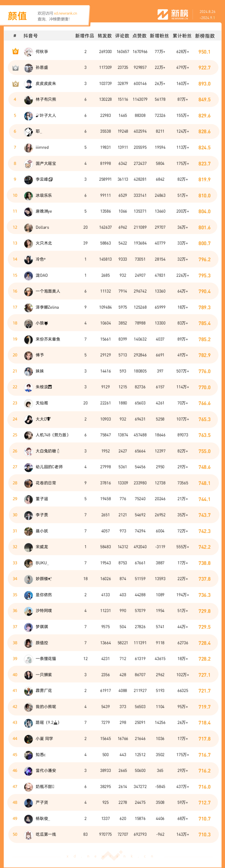Image resolution: width=225 pixels, height=868 pixels.
Task: Click the gold crown icon for rank one
Action: coord(15,52)
